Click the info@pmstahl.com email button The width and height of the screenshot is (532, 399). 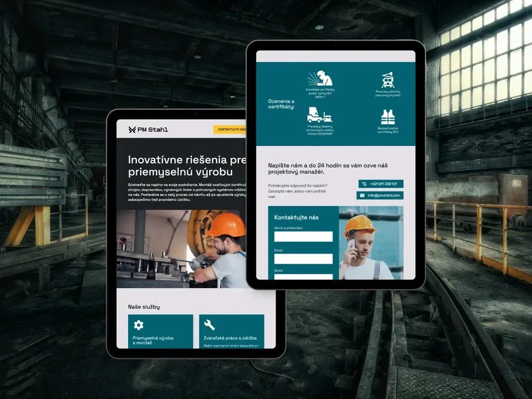click(x=380, y=196)
